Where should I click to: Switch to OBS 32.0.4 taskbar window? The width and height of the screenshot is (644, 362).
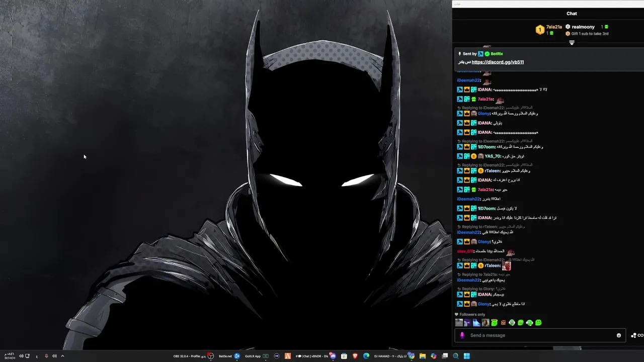(x=194, y=356)
